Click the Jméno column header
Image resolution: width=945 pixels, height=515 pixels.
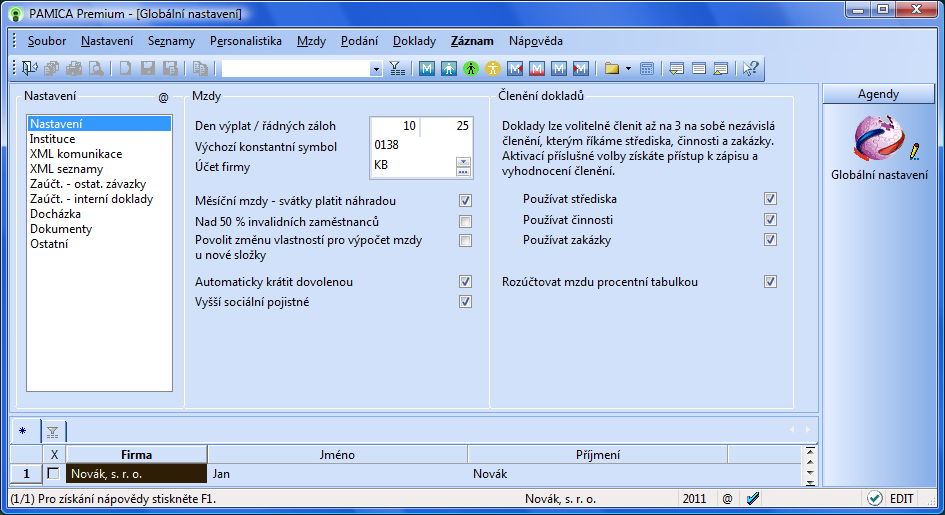(x=337, y=455)
